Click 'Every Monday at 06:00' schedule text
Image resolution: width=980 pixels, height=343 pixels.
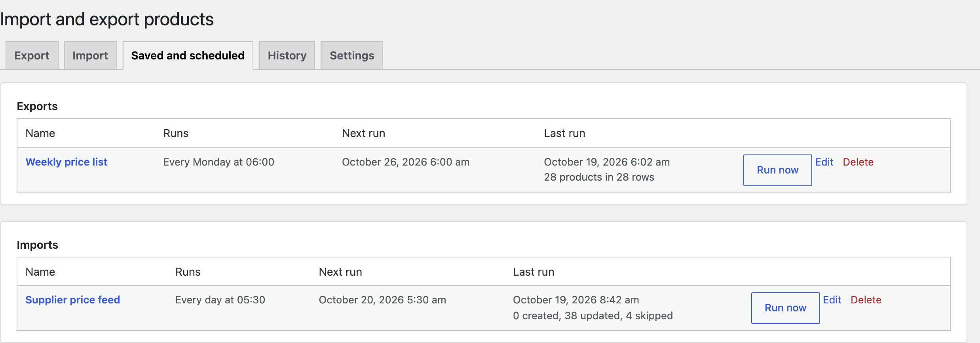219,162
